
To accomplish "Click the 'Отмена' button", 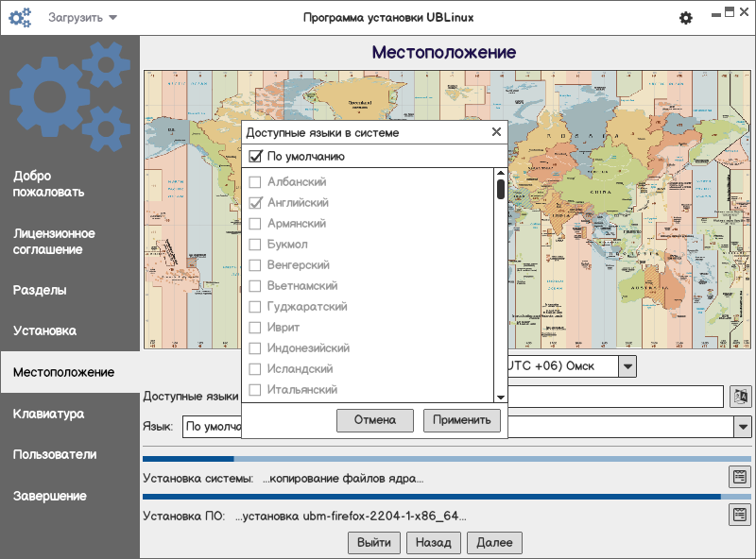I will coord(374,420).
